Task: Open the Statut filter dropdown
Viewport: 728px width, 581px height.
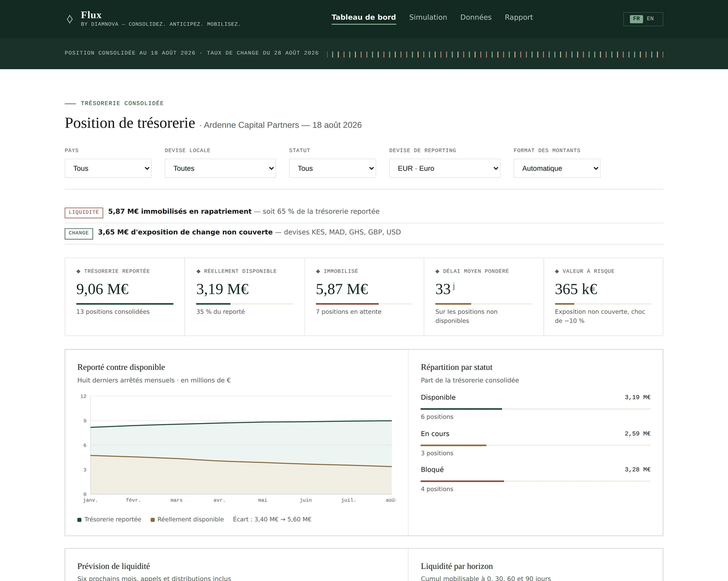Action: (332, 168)
